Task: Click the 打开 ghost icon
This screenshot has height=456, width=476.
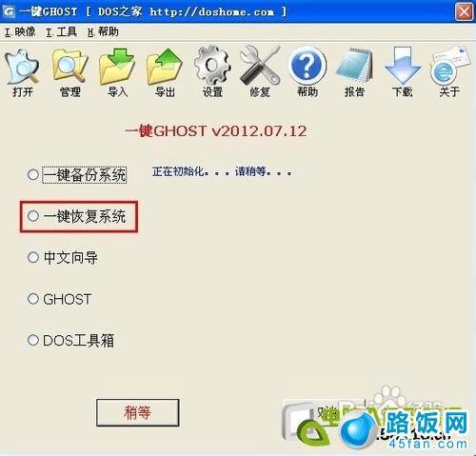Action: (x=22, y=67)
